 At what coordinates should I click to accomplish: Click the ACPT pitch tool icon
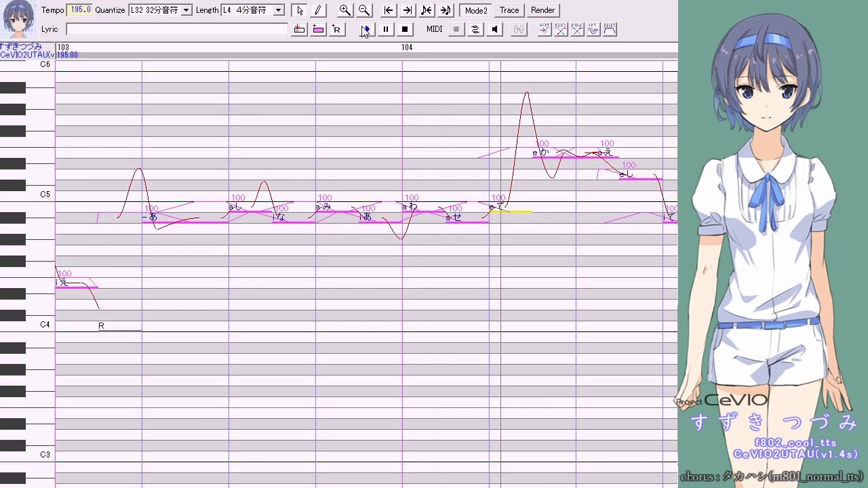545,29
